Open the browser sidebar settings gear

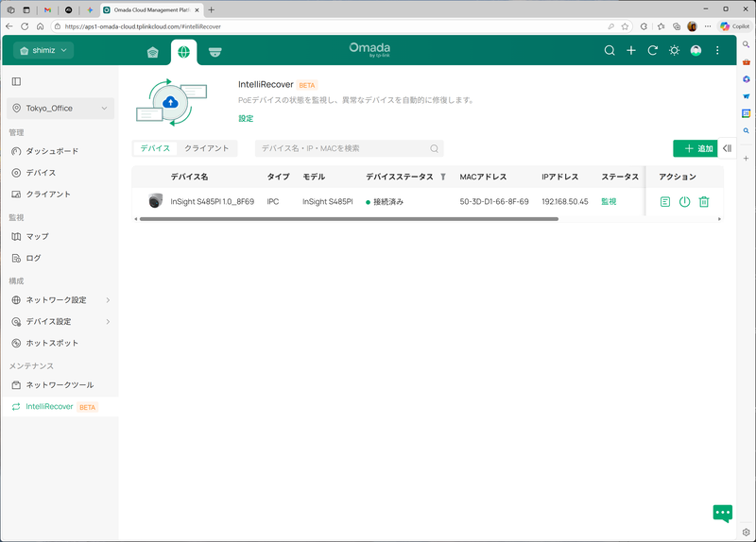pyautogui.click(x=746, y=533)
